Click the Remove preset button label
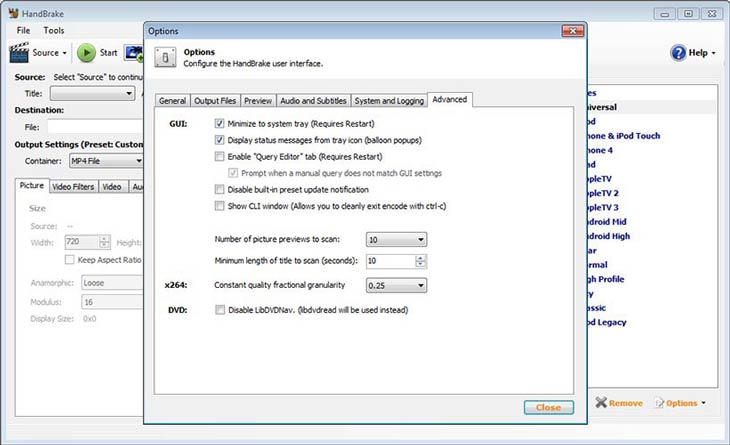Image resolution: width=730 pixels, height=445 pixels. (626, 403)
